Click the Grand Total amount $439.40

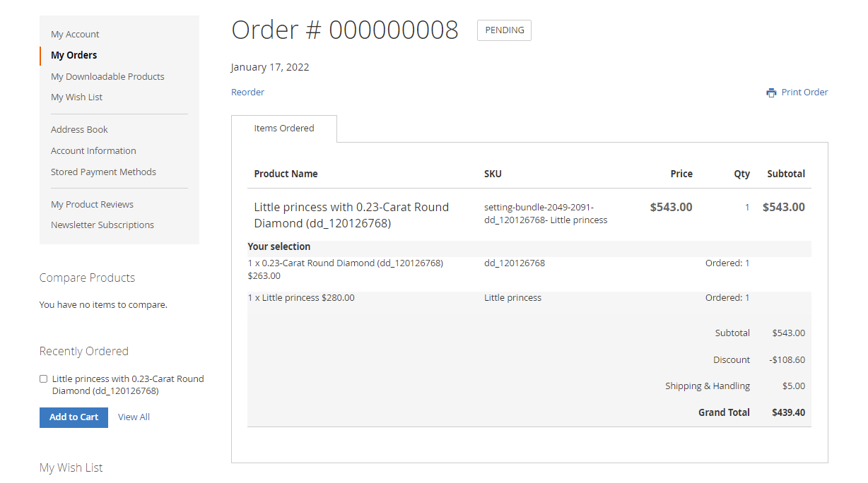pos(788,412)
